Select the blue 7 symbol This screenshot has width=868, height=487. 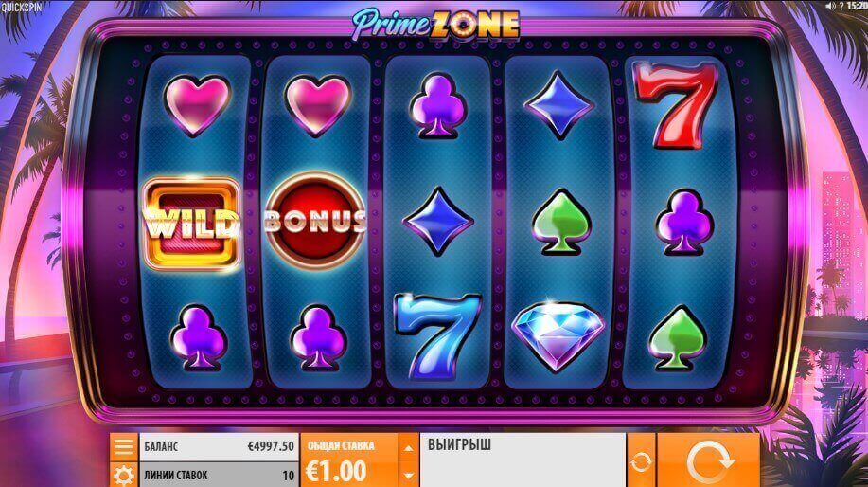(436, 334)
